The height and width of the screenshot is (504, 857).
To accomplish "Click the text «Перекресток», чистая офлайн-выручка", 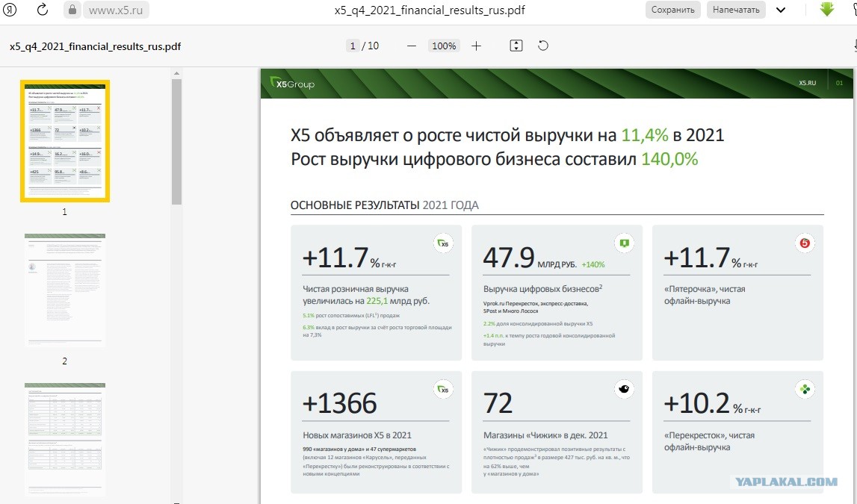I will (709, 441).
